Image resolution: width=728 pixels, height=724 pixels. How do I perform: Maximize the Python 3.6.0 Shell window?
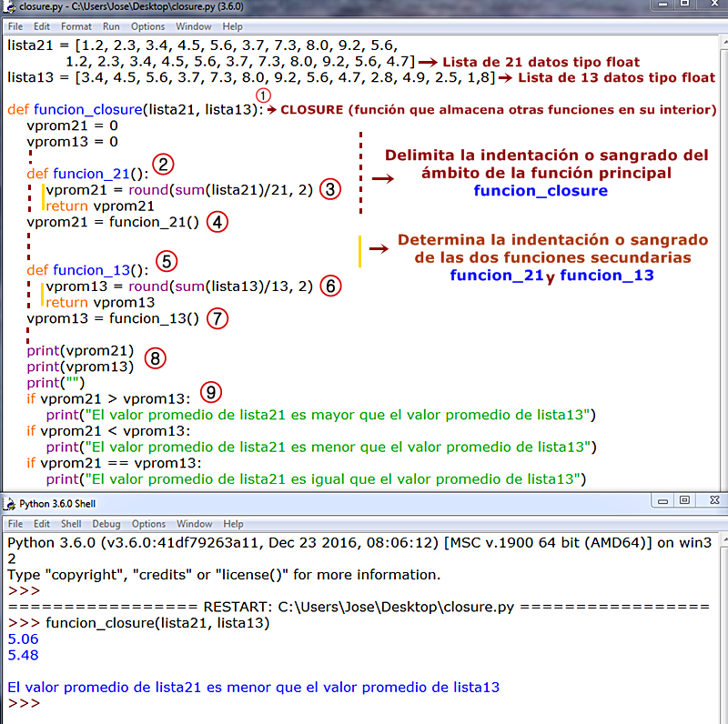coord(684,500)
